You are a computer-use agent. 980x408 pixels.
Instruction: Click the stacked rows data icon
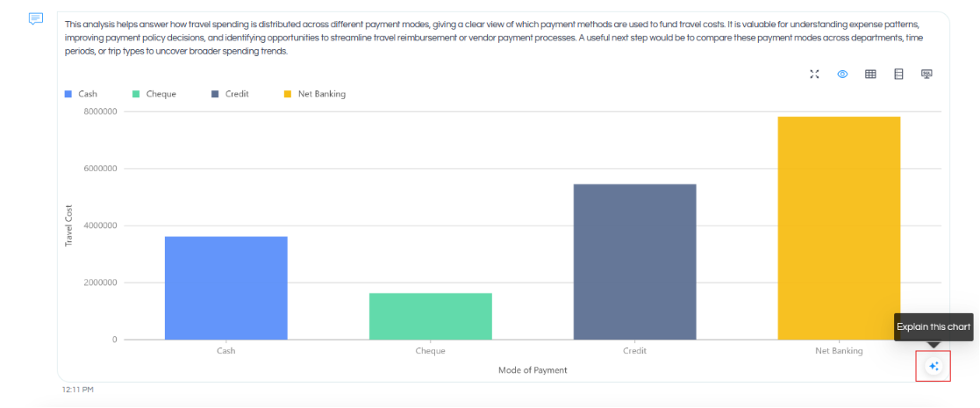pyautogui.click(x=898, y=75)
